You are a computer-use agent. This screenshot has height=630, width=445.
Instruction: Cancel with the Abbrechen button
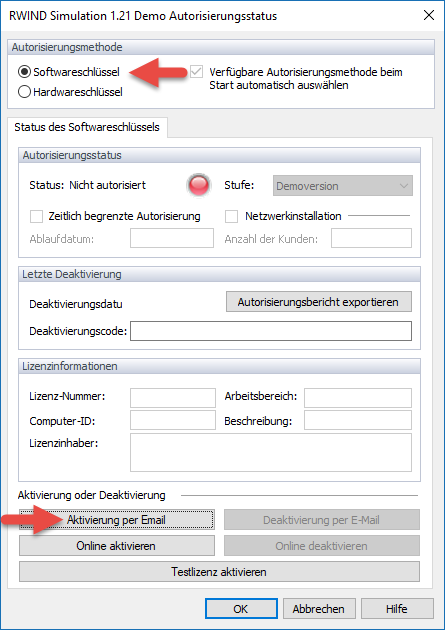point(319,609)
